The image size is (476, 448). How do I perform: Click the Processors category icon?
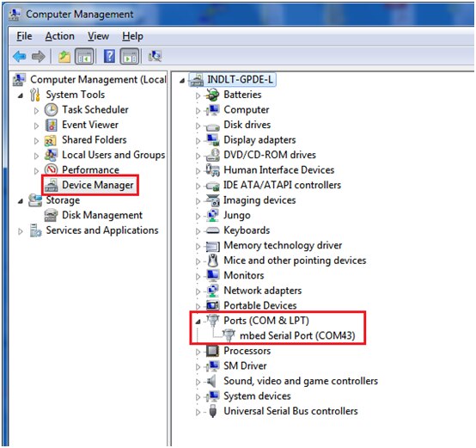click(x=212, y=351)
